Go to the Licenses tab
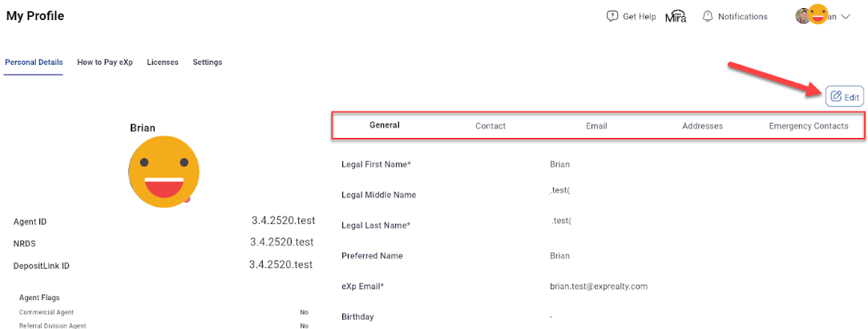This screenshot has width=868, height=329. 163,63
